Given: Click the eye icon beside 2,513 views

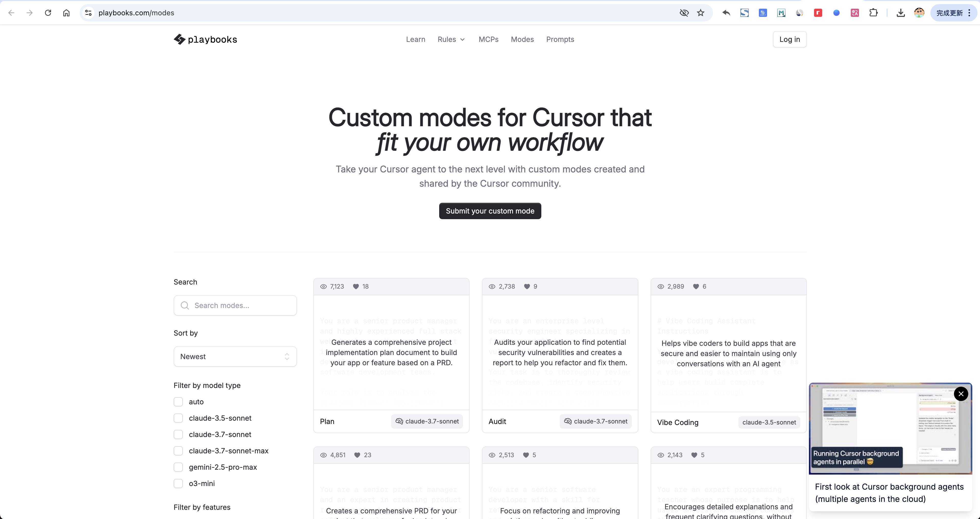Looking at the screenshot, I should click(492, 455).
